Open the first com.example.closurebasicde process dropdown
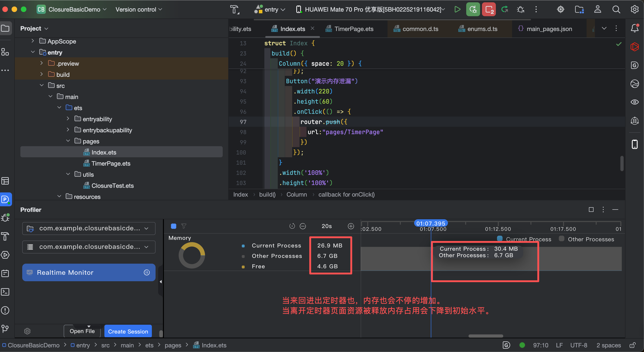Screen dimensions: 644x352 89,228
